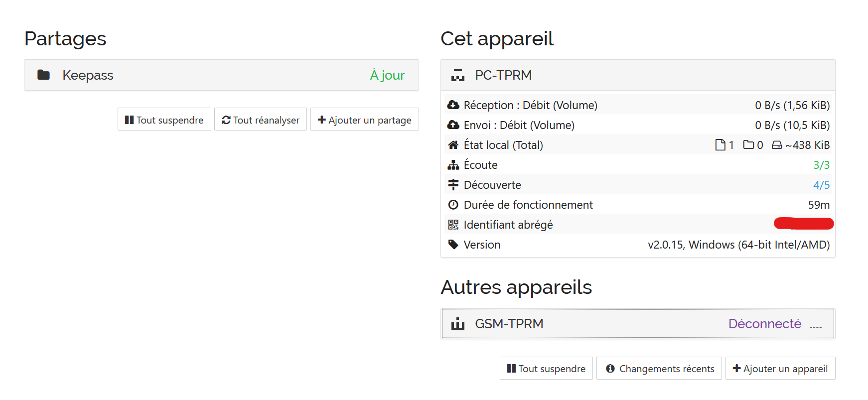Image resolution: width=868 pixels, height=400 pixels.
Task: Click the tag icon beside Version
Action: point(453,245)
